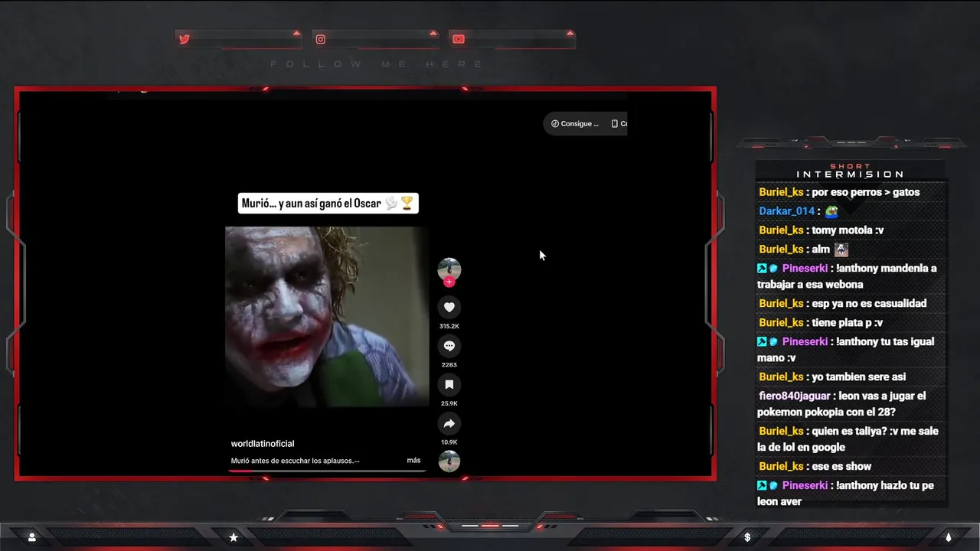Click the 'Murió antes de escuchar los aplausos' description
The width and height of the screenshot is (980, 551).
(x=295, y=461)
